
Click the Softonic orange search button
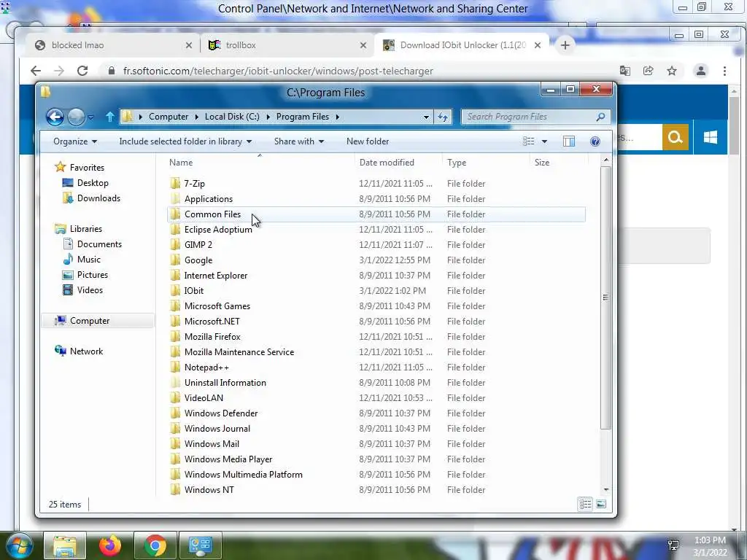click(x=675, y=138)
